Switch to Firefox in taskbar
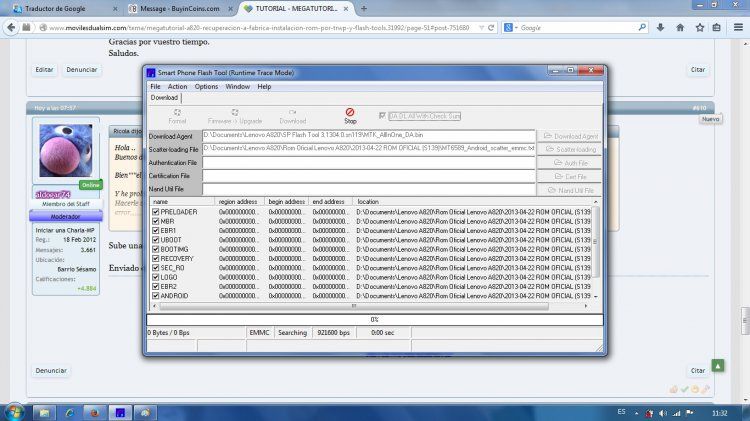Viewport: 750px width, 421px height. pyautogui.click(x=95, y=412)
